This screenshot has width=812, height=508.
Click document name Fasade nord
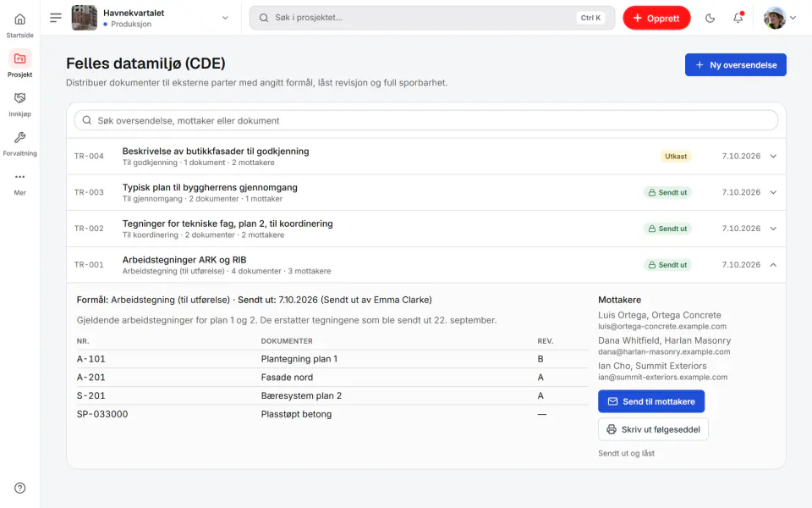point(287,378)
